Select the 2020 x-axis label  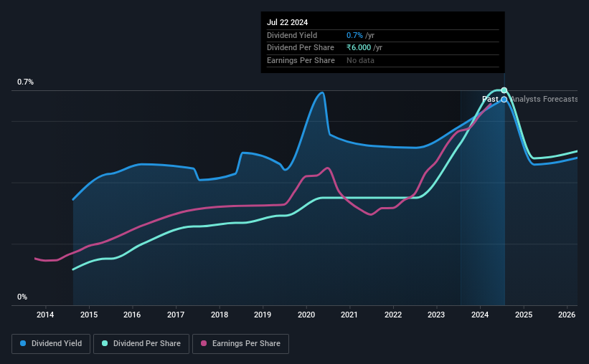306,315
